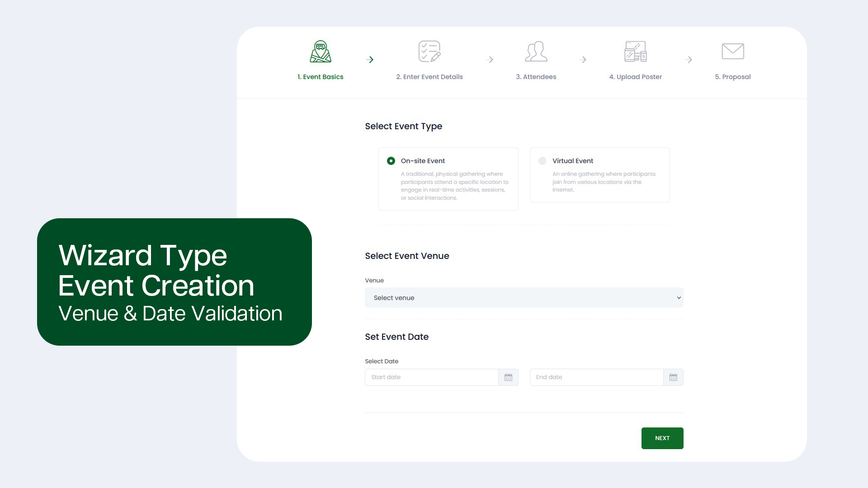Click the chevron on the Venue selector
Viewport: 868px width, 488px height.
(x=679, y=298)
